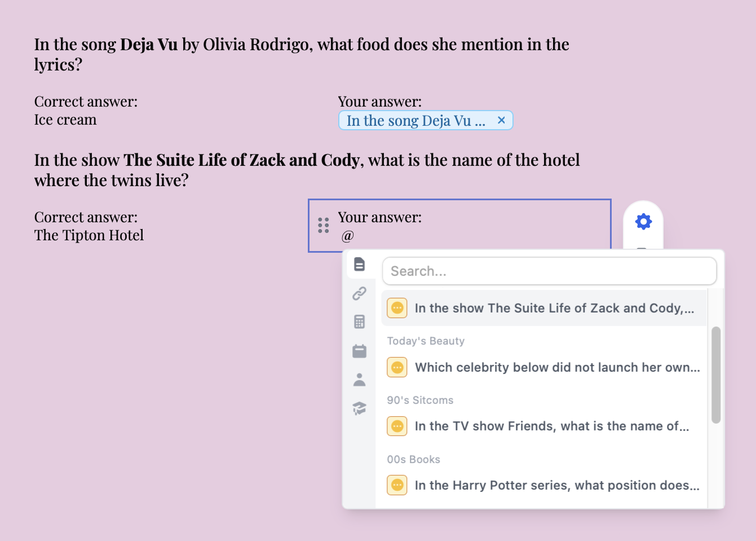Click orange icon beside Suite Life option
756x541 pixels.
[397, 308]
